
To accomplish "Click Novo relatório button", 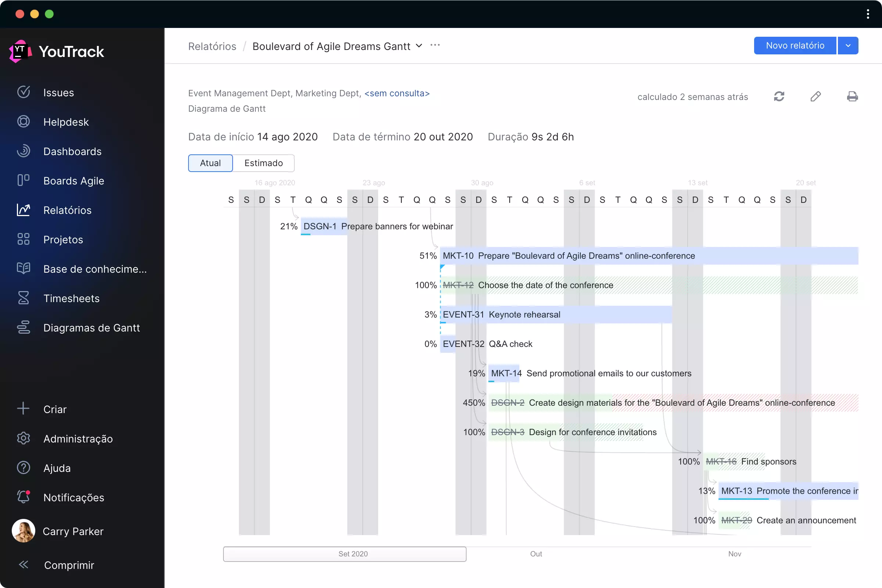I will (x=795, y=45).
